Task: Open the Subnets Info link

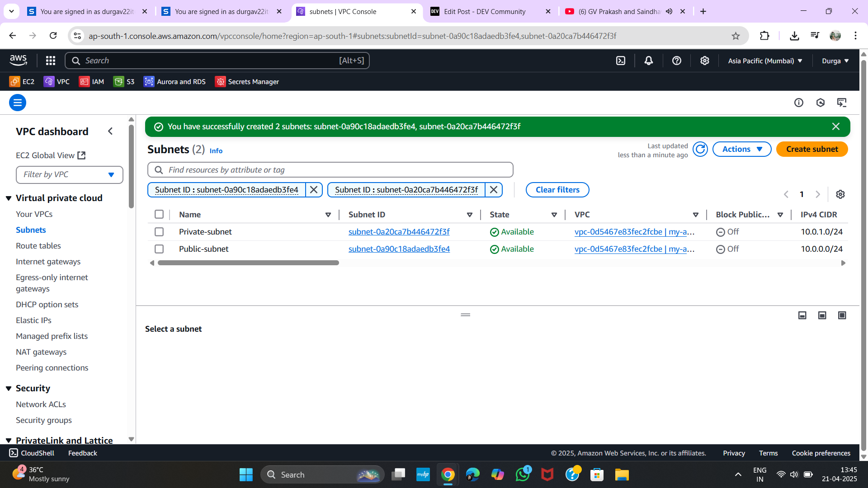Action: (x=216, y=150)
